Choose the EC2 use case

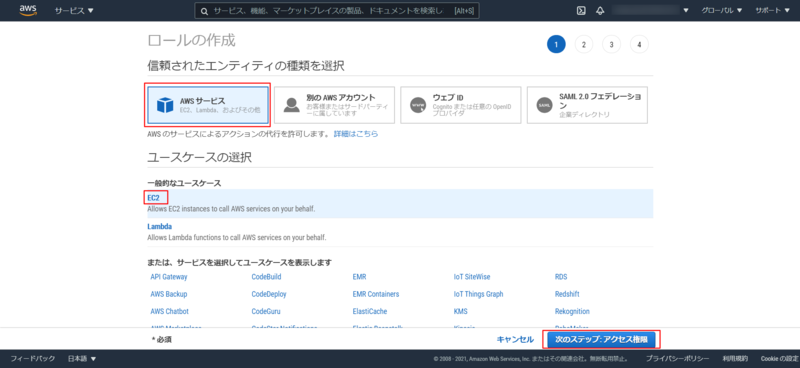154,197
